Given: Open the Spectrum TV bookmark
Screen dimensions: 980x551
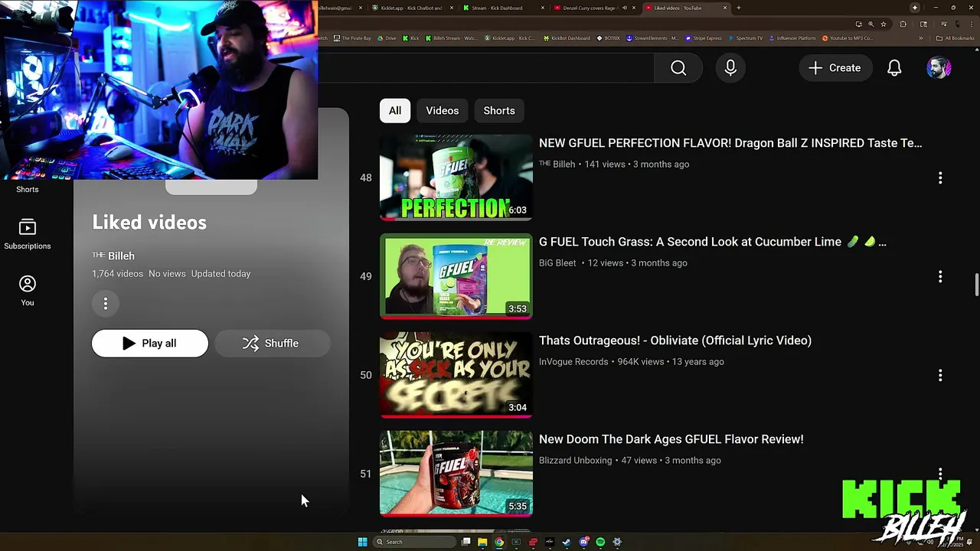Looking at the screenshot, I should point(746,37).
